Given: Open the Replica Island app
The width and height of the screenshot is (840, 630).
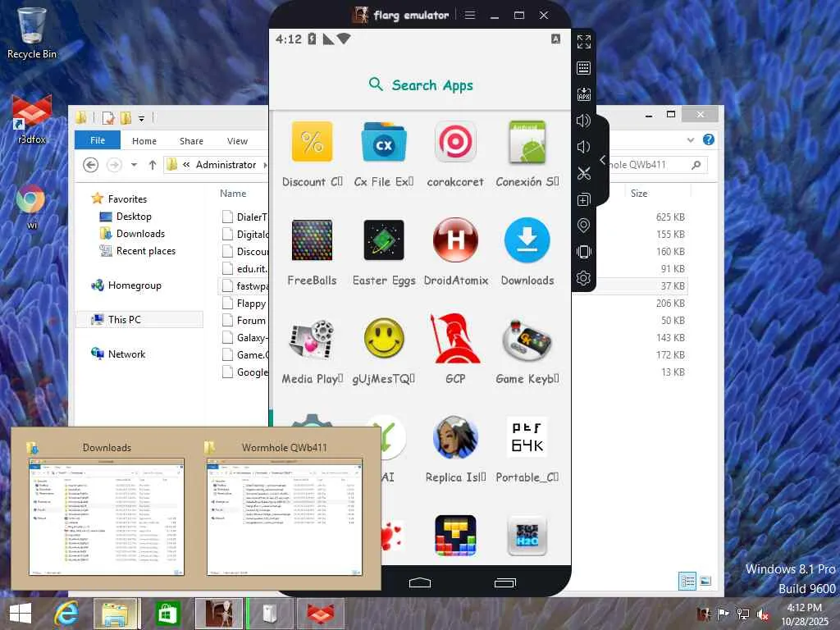Looking at the screenshot, I should (x=455, y=449).
